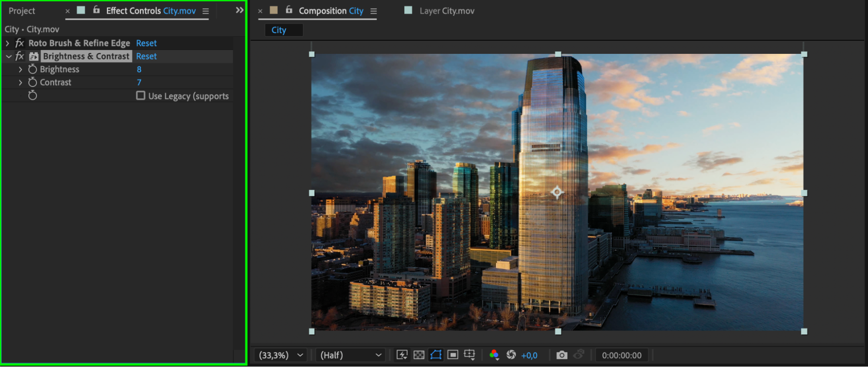Click the Reset Exposure aperture icon
The height and width of the screenshot is (367, 868).
coord(511,355)
